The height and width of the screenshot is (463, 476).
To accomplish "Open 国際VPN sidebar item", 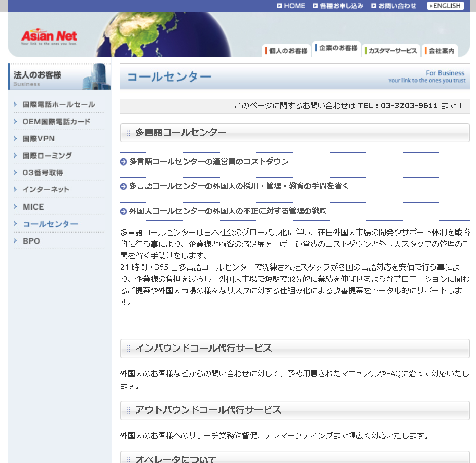I will tap(39, 139).
